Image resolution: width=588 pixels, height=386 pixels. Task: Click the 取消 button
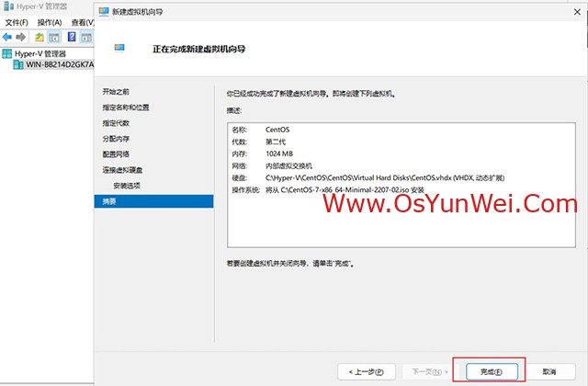tap(549, 371)
